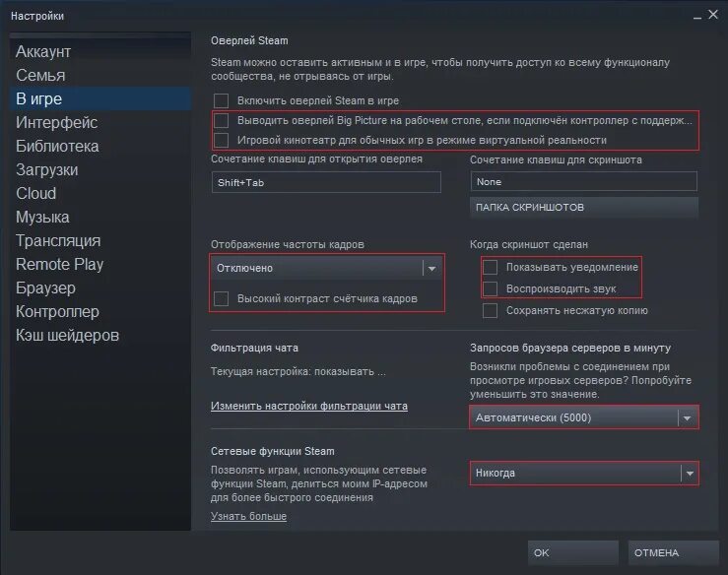Click the Shift+Tab overlay hotkey field
The image size is (728, 575).
tap(326, 182)
